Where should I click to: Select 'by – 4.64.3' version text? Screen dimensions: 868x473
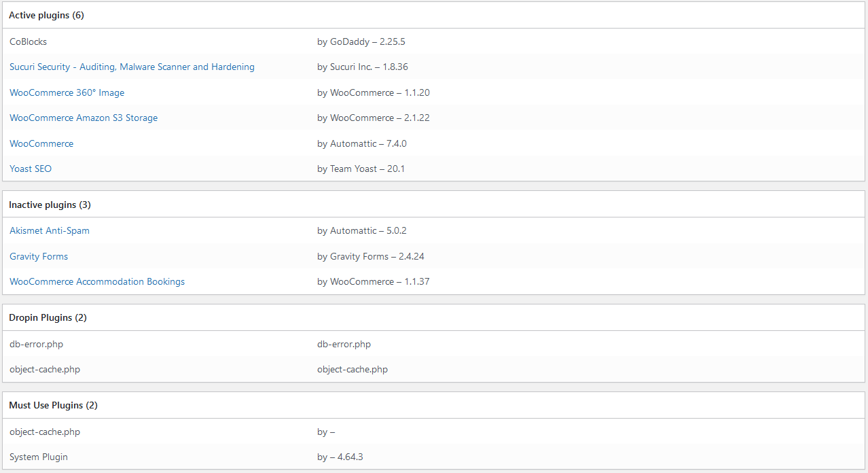tap(340, 457)
